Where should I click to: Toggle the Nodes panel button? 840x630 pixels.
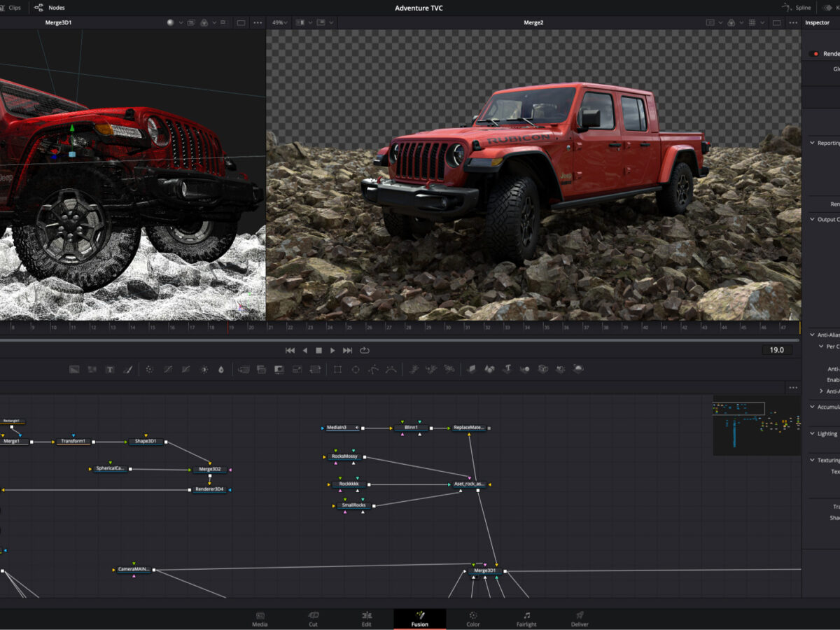[x=50, y=8]
